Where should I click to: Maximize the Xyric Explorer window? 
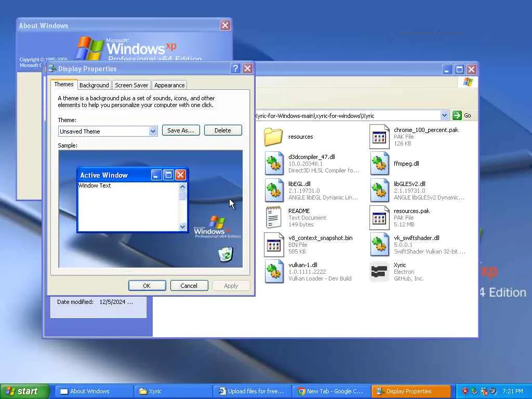coord(459,70)
